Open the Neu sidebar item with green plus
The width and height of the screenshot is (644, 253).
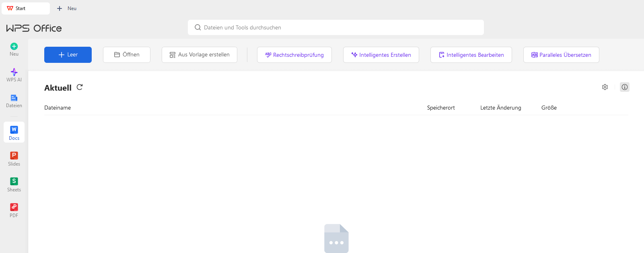(x=14, y=50)
